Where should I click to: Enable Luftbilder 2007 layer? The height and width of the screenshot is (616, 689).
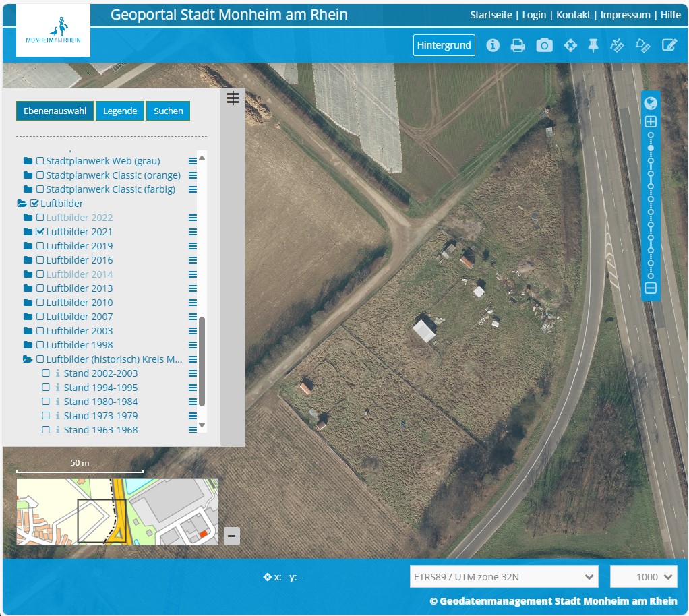click(x=40, y=317)
